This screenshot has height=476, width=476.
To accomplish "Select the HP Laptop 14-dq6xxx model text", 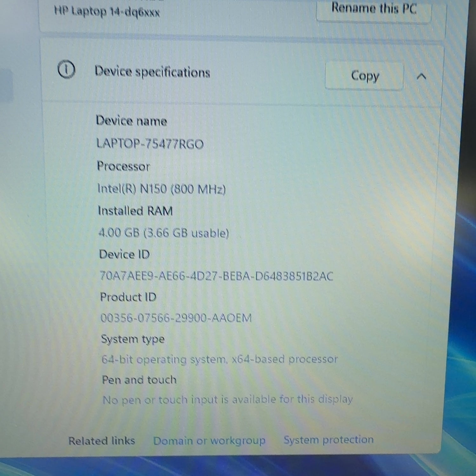I will (107, 12).
